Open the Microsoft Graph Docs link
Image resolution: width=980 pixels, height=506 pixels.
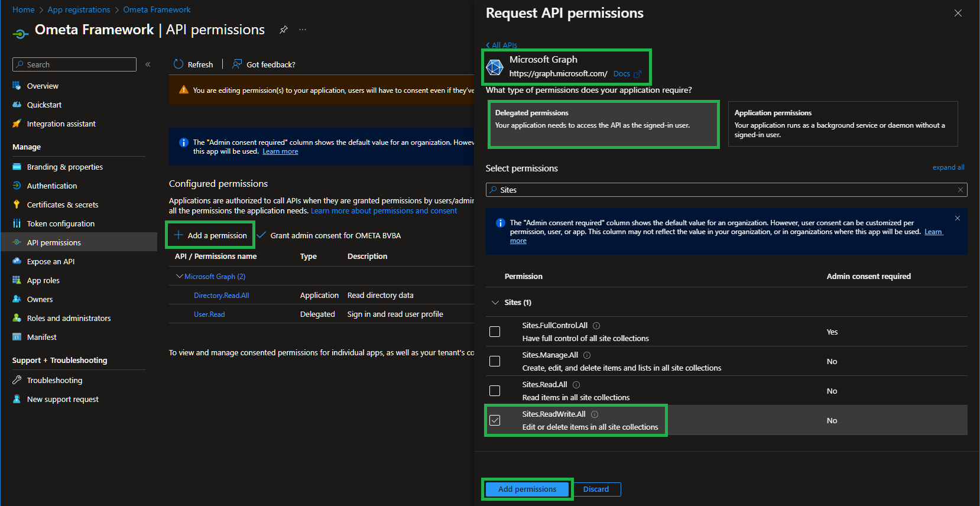(627, 74)
